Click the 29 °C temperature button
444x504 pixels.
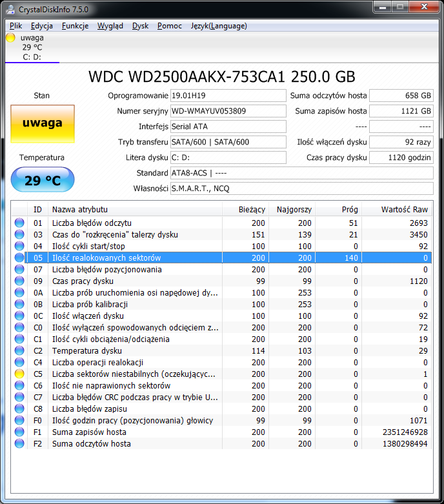coord(43,179)
